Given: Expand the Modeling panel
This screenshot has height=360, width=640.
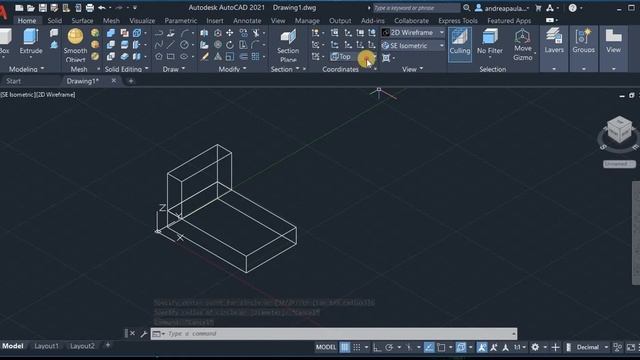Looking at the screenshot, I should [x=26, y=69].
